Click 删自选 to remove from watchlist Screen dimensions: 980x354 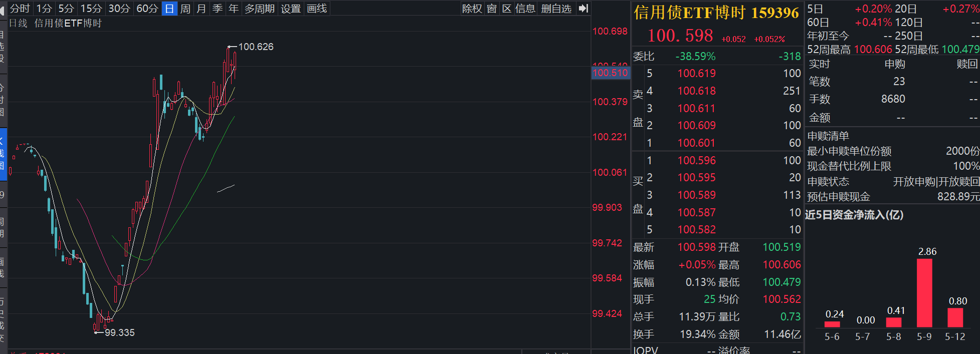coord(556,9)
